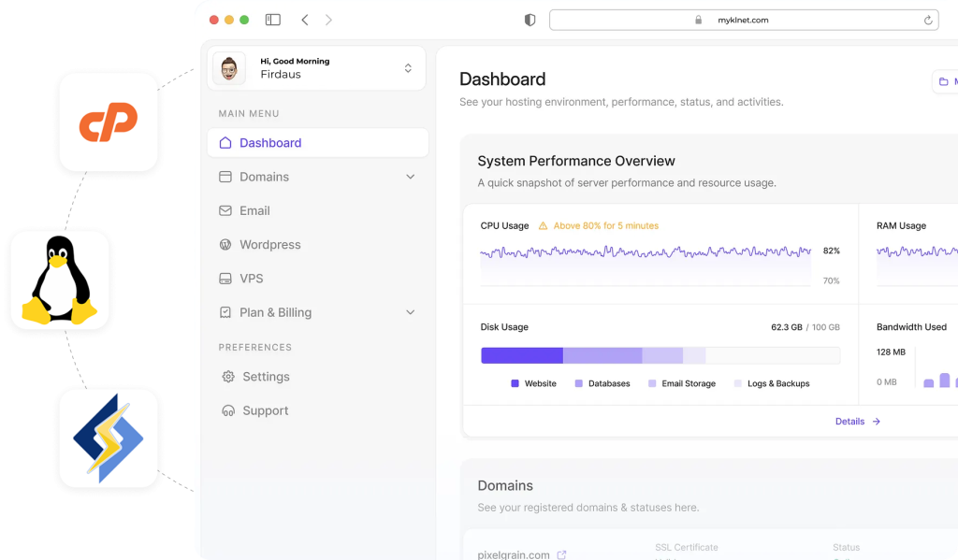Click the Details link

pyautogui.click(x=849, y=422)
